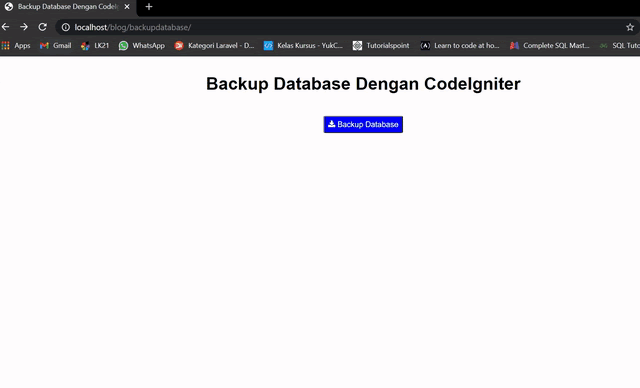Open the Kategori Laravel bookmark
Screen dimensions: 640x388
click(214, 46)
